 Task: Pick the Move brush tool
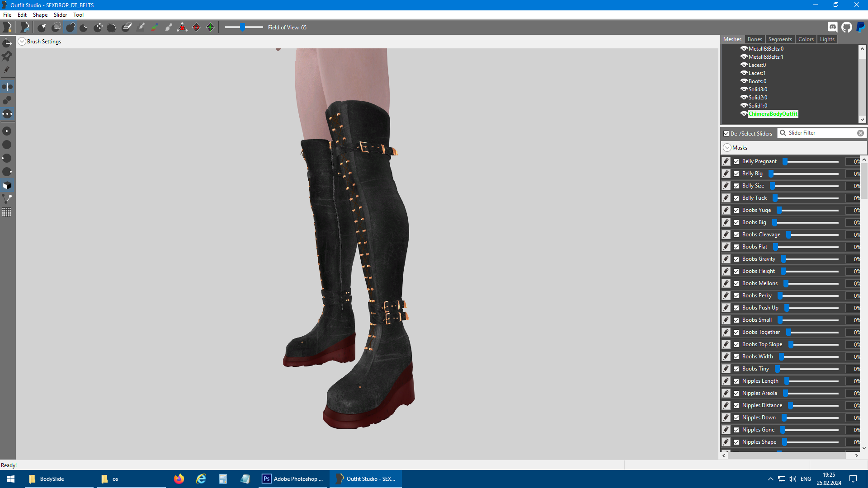[x=99, y=27]
